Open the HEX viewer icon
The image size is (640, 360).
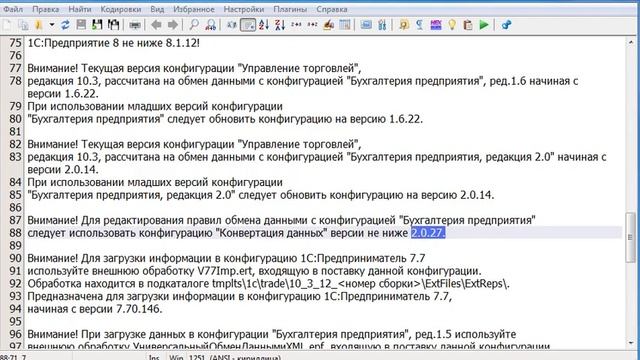point(436,25)
